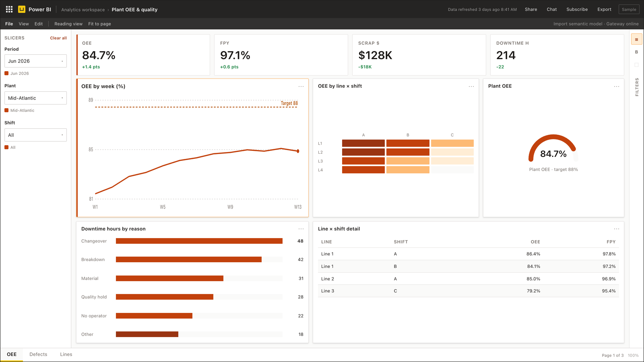The height and width of the screenshot is (362, 644).
Task: Click the Subscribe button
Action: (577, 9)
